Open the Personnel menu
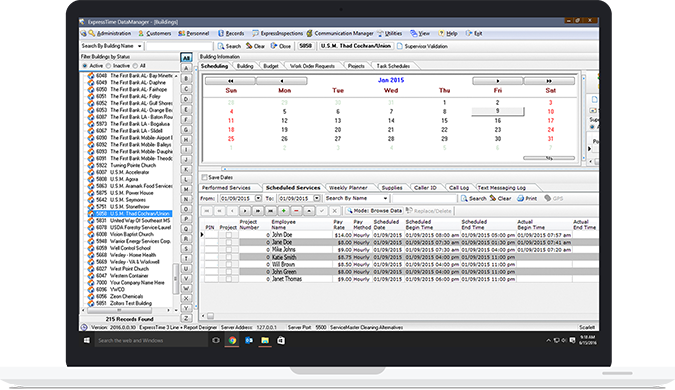 pyautogui.click(x=194, y=33)
